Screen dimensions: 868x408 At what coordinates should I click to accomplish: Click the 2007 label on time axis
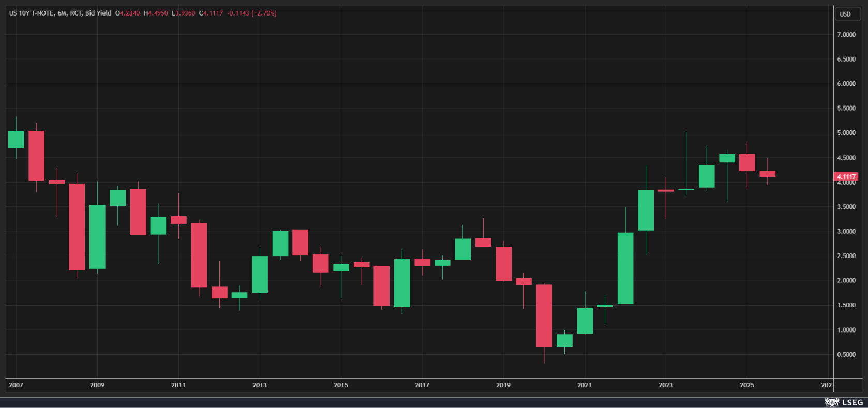pos(16,385)
